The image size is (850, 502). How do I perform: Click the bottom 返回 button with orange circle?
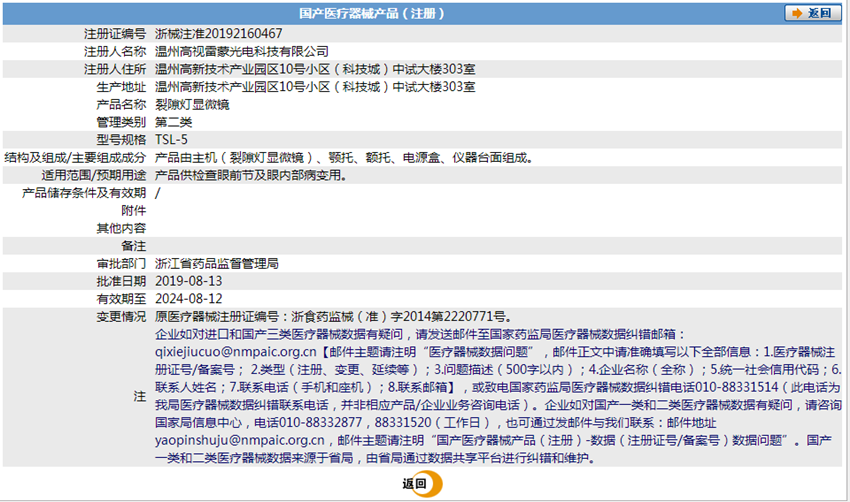click(422, 484)
